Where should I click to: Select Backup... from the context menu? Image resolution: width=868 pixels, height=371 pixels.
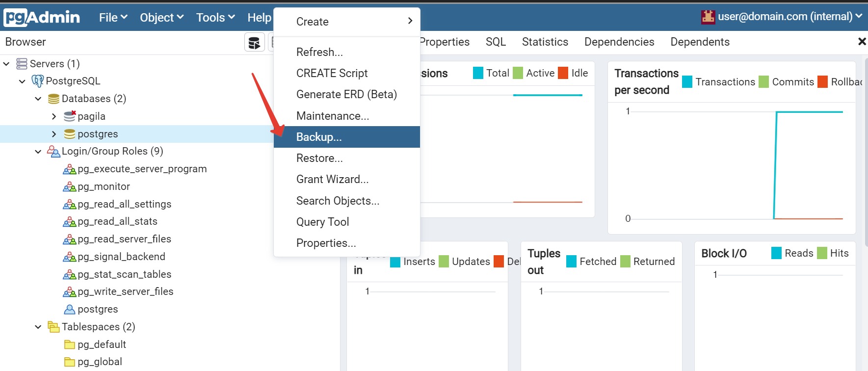[x=319, y=137]
